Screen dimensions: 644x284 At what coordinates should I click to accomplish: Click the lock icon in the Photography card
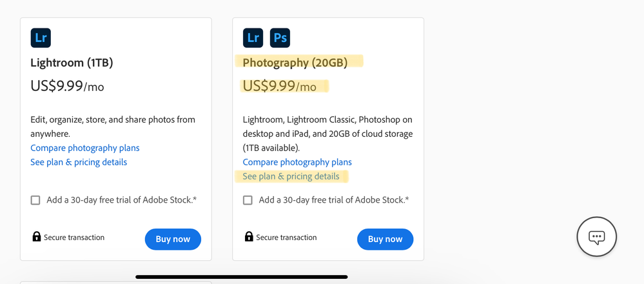pos(249,237)
